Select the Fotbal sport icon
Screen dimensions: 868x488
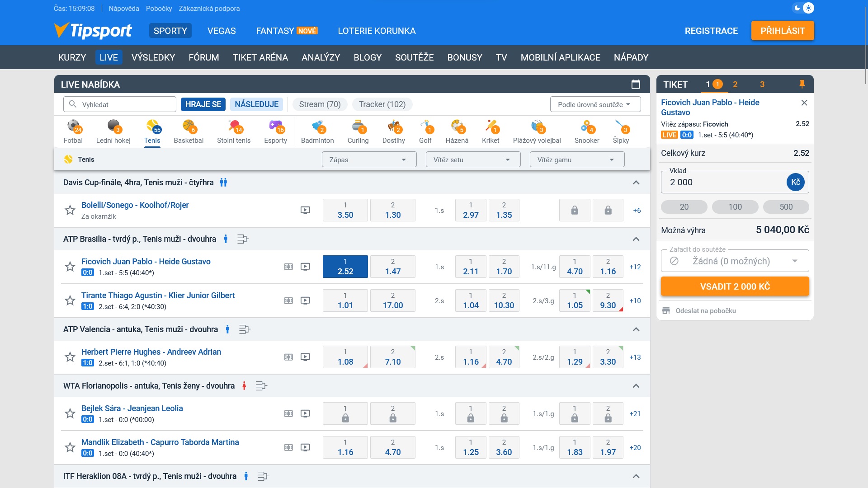73,131
